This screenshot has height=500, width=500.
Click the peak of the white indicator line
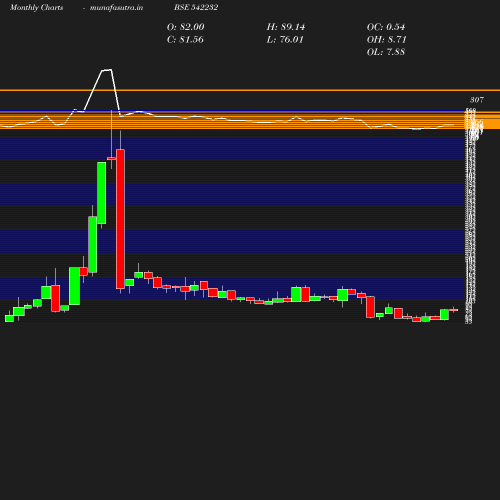click(x=107, y=70)
